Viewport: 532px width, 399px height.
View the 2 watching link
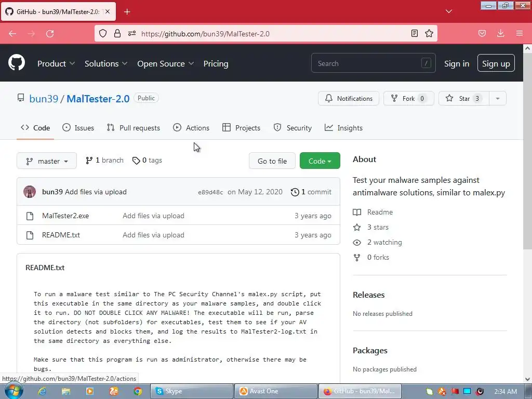tap(377, 242)
